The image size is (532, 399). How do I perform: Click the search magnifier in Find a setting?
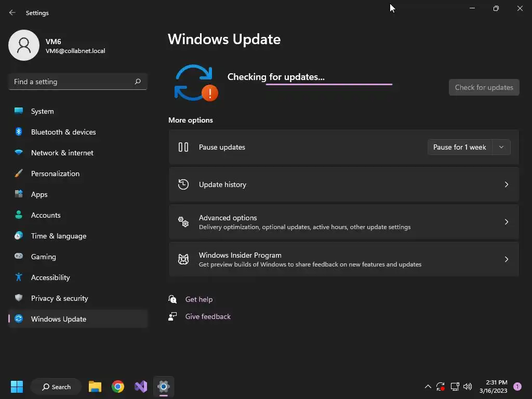click(x=137, y=82)
